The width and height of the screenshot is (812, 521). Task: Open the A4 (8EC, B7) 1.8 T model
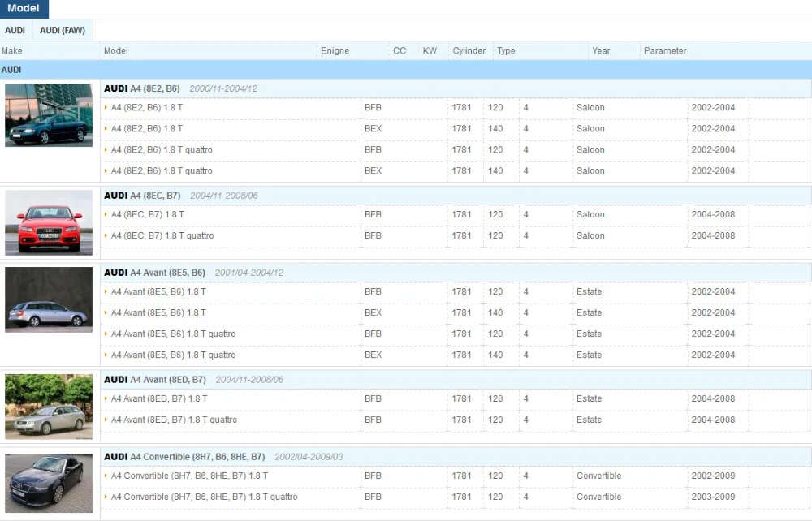point(148,215)
